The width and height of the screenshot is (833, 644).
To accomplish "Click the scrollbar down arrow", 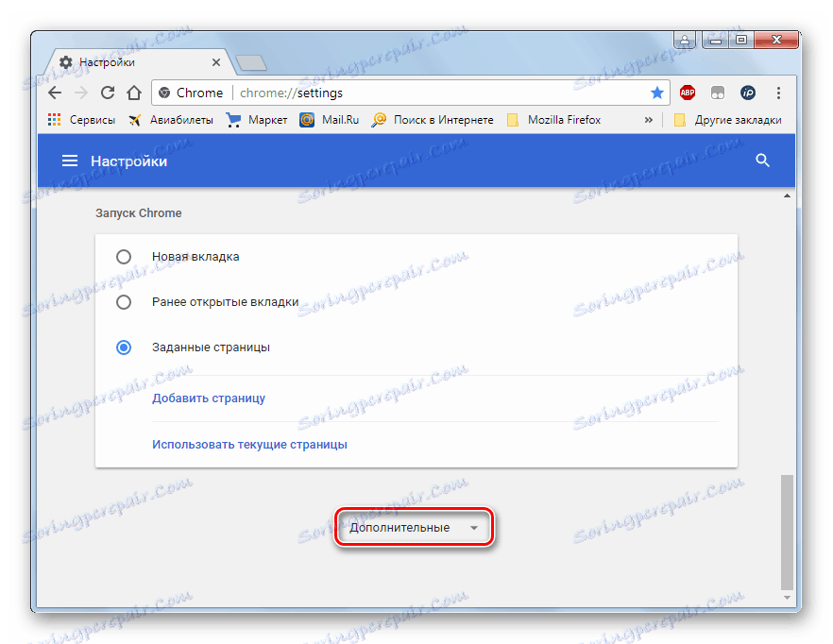I will pyautogui.click(x=787, y=598).
